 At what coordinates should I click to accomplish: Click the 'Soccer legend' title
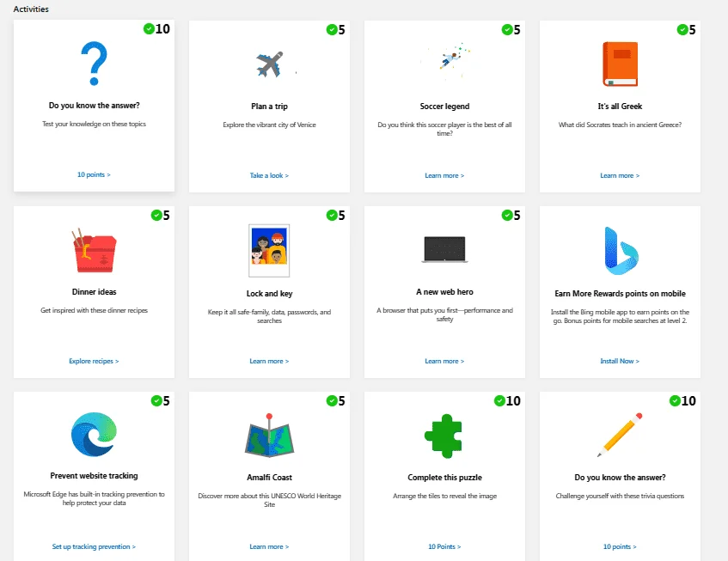coord(444,107)
